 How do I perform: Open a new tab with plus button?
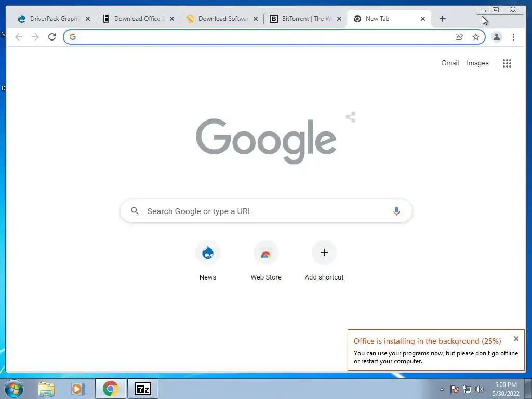pos(443,19)
